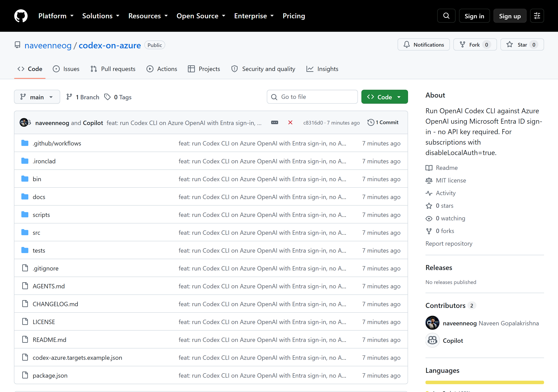
Task: Click the scripts folder icon
Action: pos(25,215)
